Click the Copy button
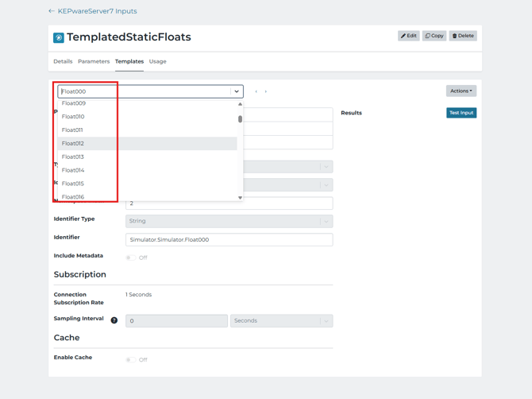This screenshot has width=532, height=399. [434, 36]
